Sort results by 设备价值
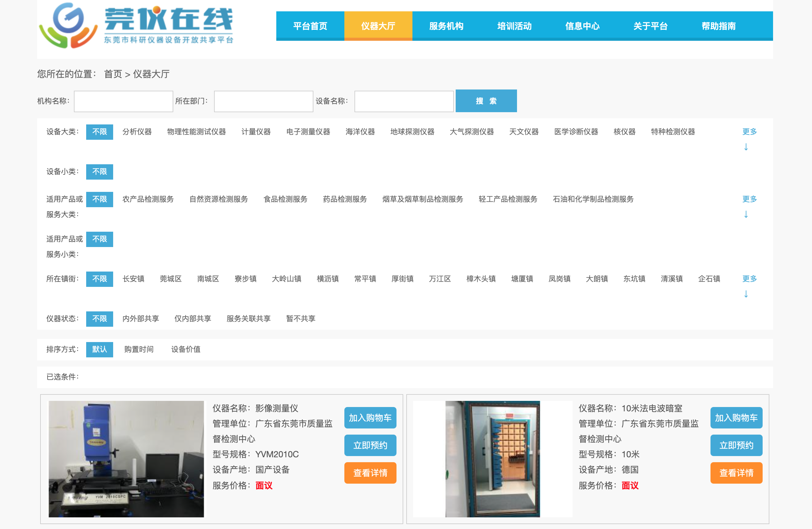Viewport: 812px width, 529px height. click(x=185, y=349)
